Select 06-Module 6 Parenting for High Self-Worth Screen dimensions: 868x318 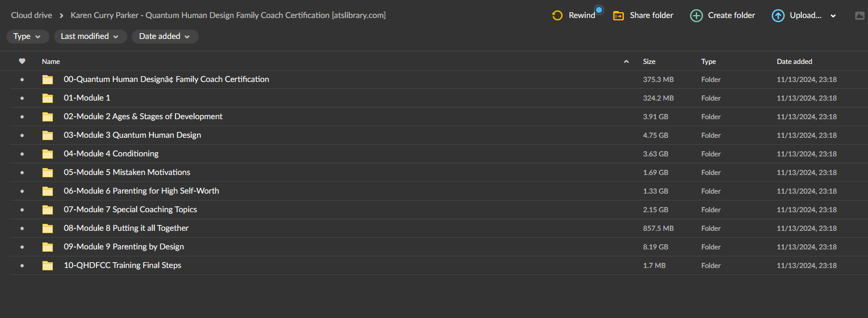tap(141, 191)
